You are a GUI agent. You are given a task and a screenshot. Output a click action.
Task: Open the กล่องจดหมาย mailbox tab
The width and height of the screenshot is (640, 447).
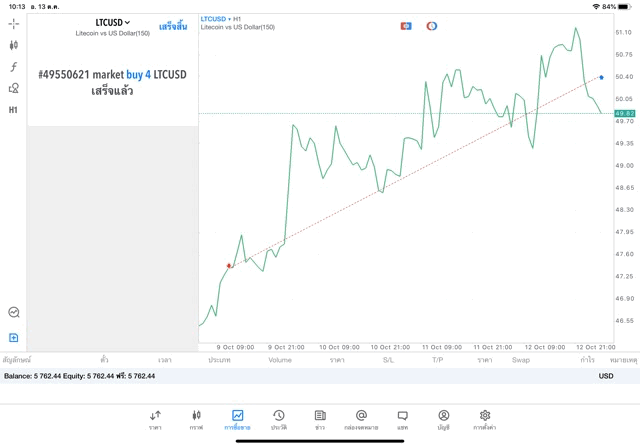point(361,419)
